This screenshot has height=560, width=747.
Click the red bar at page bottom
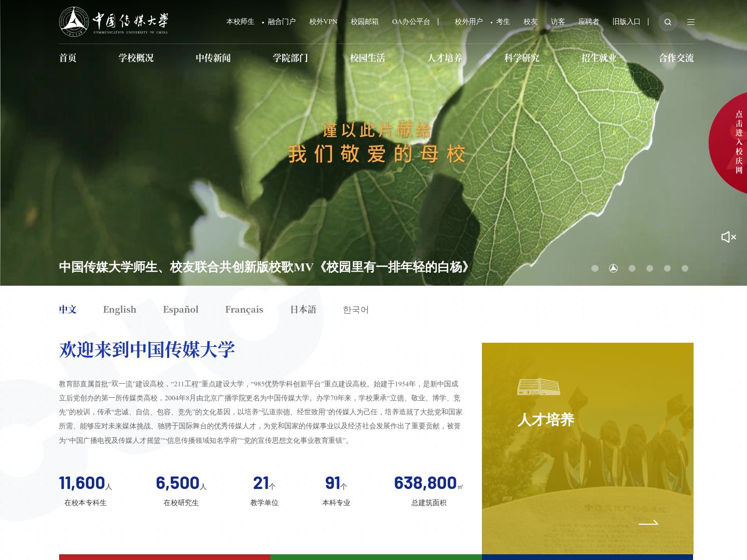[x=164, y=557]
